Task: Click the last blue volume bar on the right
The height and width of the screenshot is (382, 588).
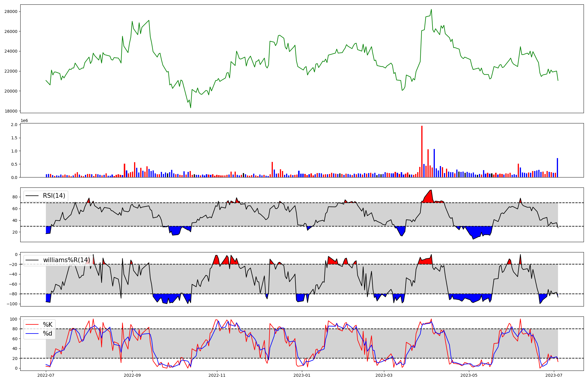Action: [x=557, y=167]
